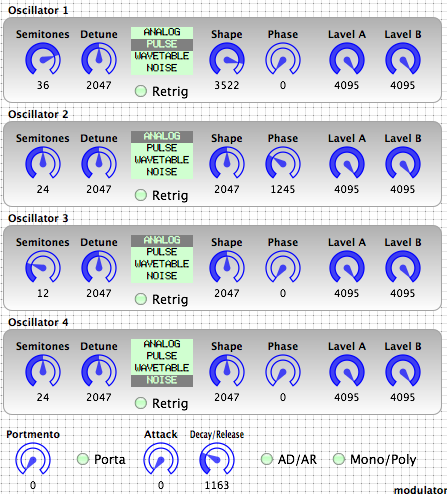Select PULSE waveform for Oscillator 2
447x494 pixels.
162,148
